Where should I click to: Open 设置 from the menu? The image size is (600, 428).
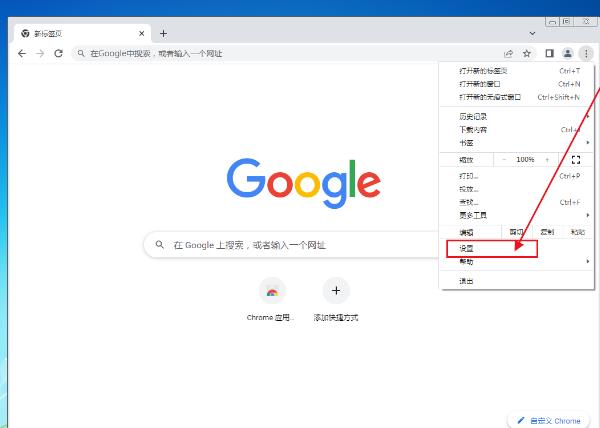[517, 249]
